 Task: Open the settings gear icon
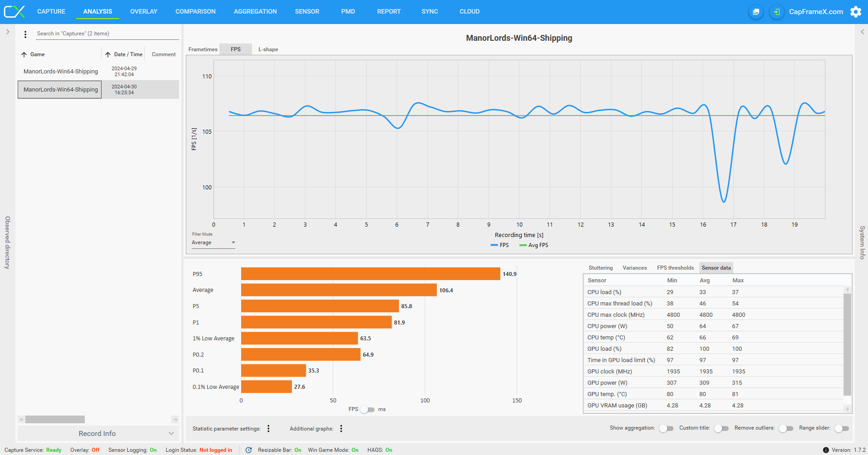(x=856, y=12)
